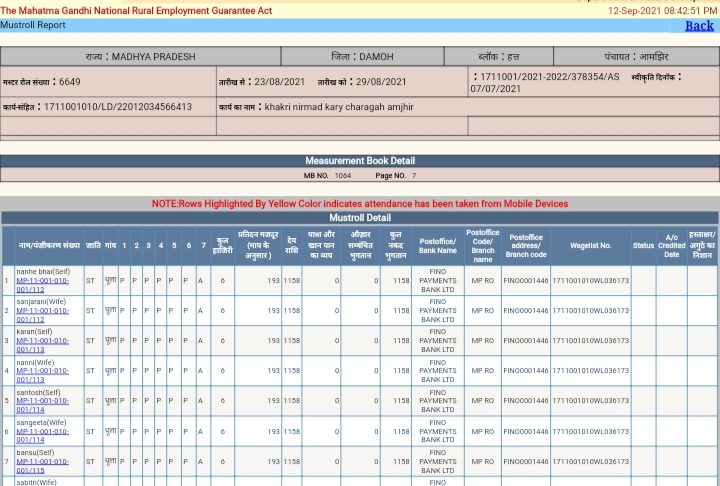The width and height of the screenshot is (720, 486).
Task: Select muster roll number 6649
Action: tap(70, 82)
